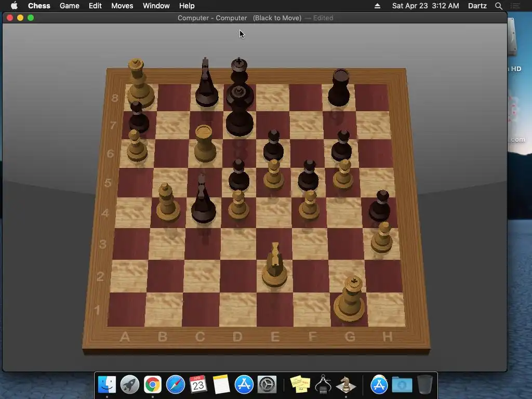The image size is (532, 399).
Task: Open App Store icon next to Downloads folder
Action: coord(379,385)
